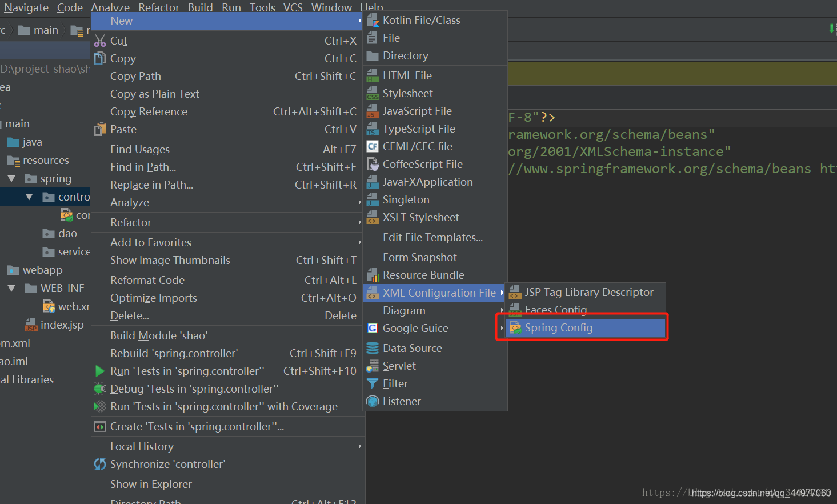Open the Navigate menu
The image size is (837, 504).
pyautogui.click(x=26, y=7)
